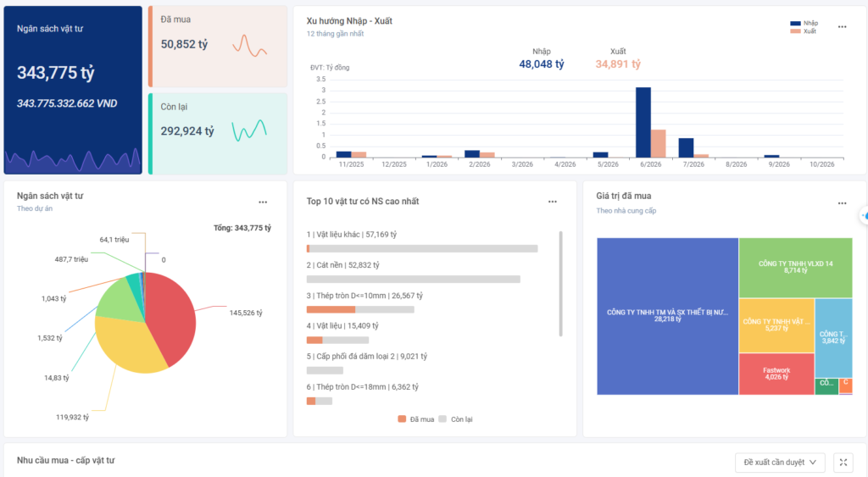This screenshot has width=868, height=477.
Task: Click the Xuất 34,891 tỷ total value
Action: pyautogui.click(x=618, y=64)
